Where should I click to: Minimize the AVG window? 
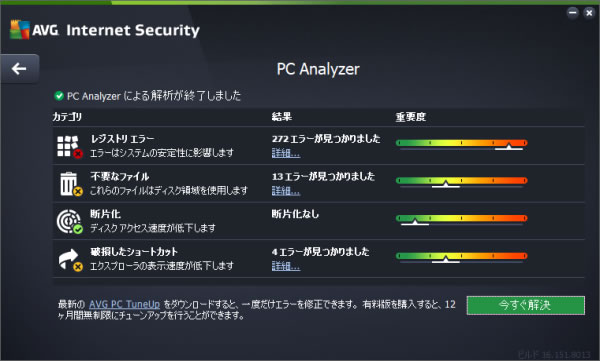point(572,13)
